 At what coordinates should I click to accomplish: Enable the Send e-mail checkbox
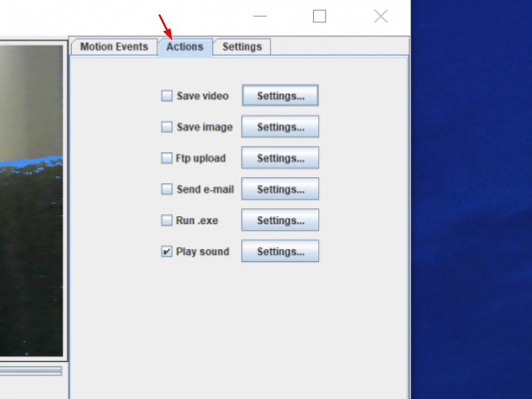167,190
